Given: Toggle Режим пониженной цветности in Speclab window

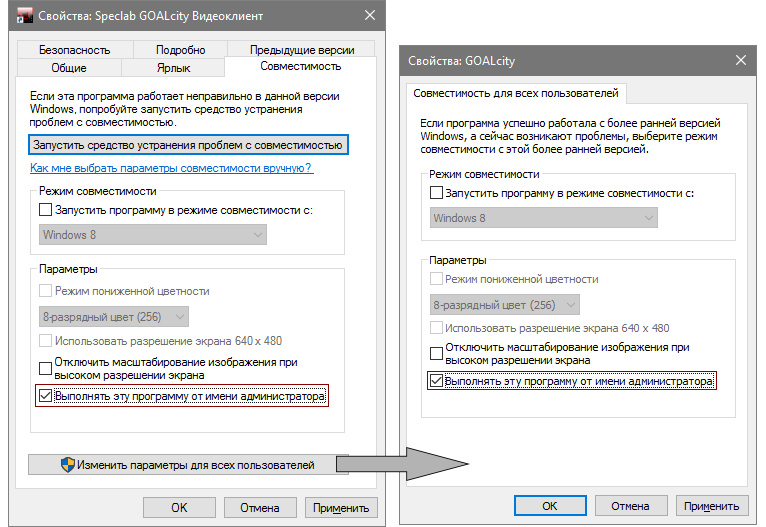Looking at the screenshot, I should (45, 291).
